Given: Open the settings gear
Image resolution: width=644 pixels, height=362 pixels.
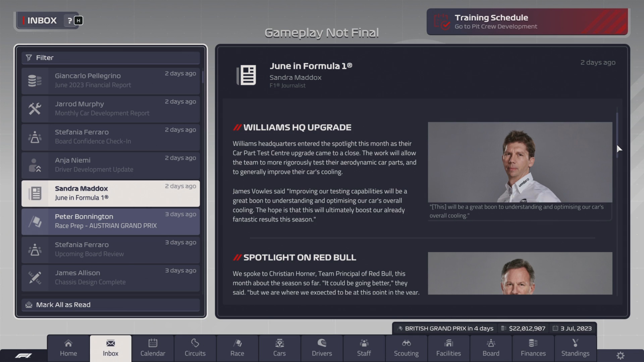Looking at the screenshot, I should (x=620, y=355).
